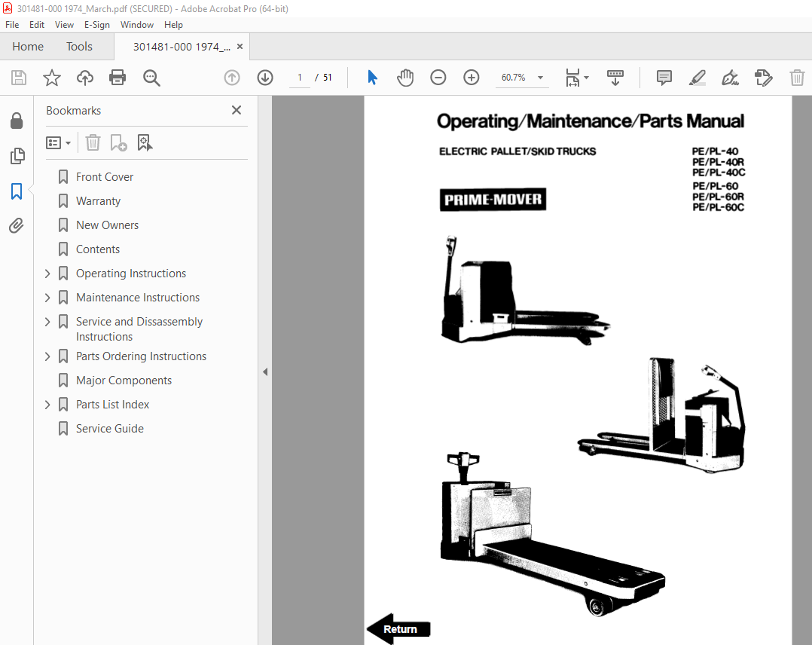
Task: Click the page number input field
Action: click(299, 78)
